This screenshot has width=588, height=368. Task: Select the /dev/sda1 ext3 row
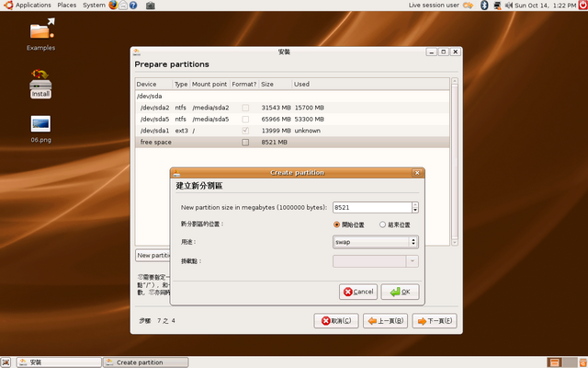click(292, 131)
